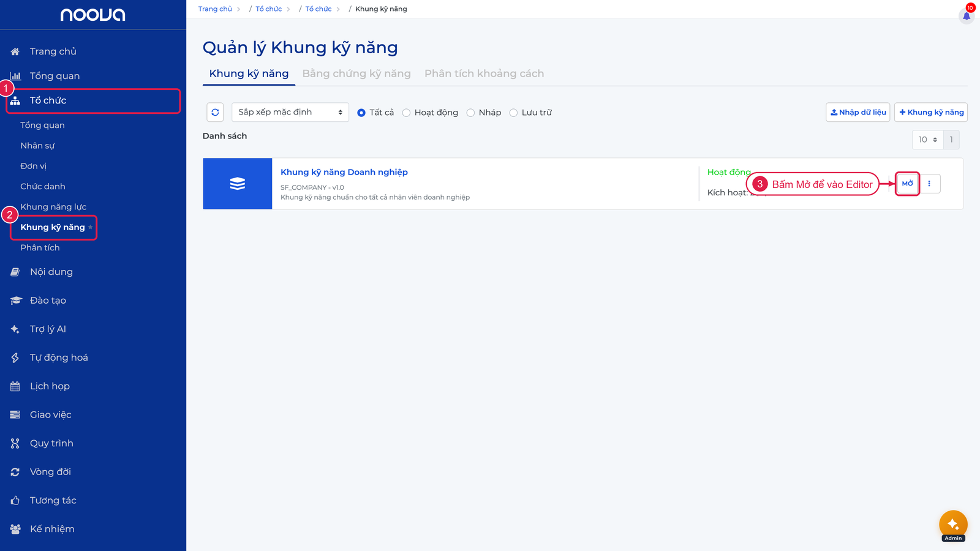Switch to Khung kỹ năng tab
Viewport: 980px width, 551px height.
(x=249, y=73)
